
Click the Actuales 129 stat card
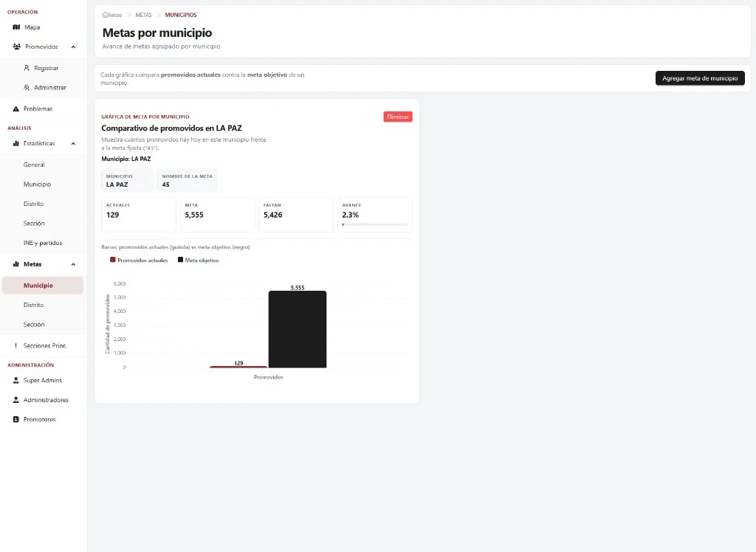point(139,215)
